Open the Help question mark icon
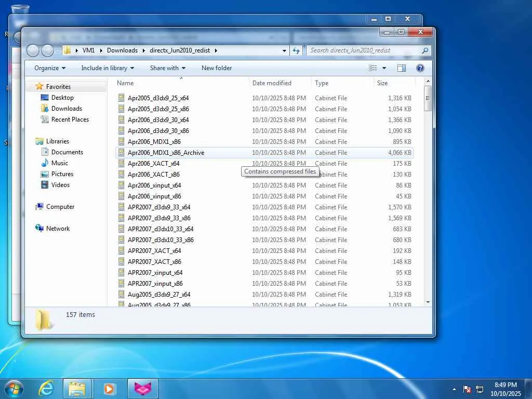The height and width of the screenshot is (399, 532). (x=420, y=68)
